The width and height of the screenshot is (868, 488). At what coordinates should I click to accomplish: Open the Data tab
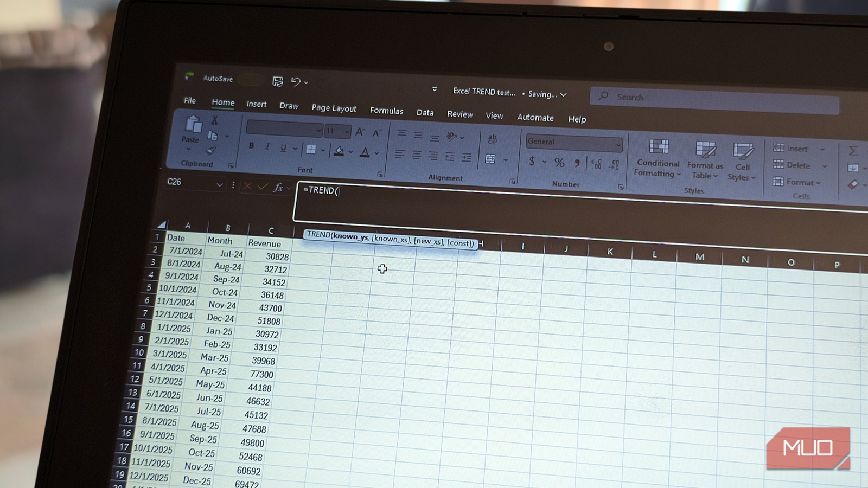click(x=425, y=113)
